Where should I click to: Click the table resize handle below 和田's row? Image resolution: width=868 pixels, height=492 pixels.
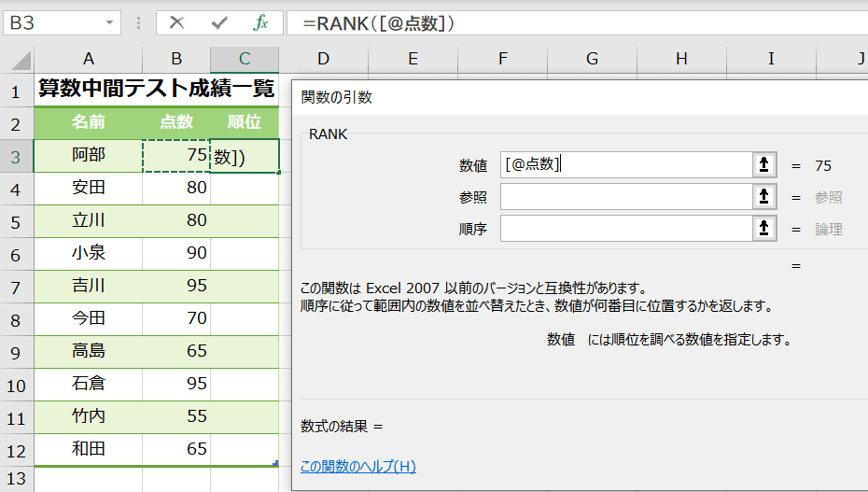pos(275,463)
